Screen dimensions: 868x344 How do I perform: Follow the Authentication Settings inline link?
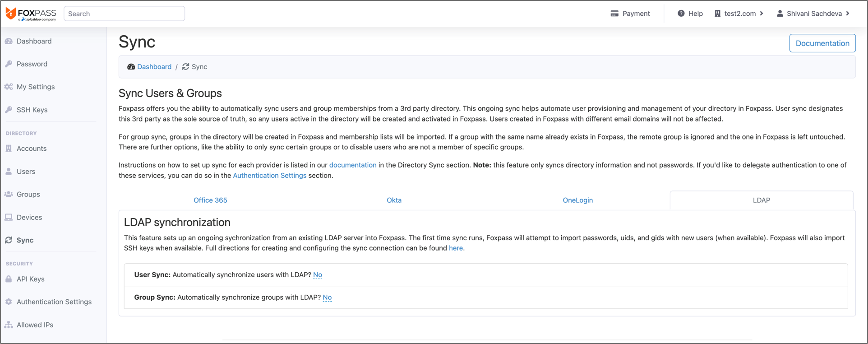click(270, 175)
